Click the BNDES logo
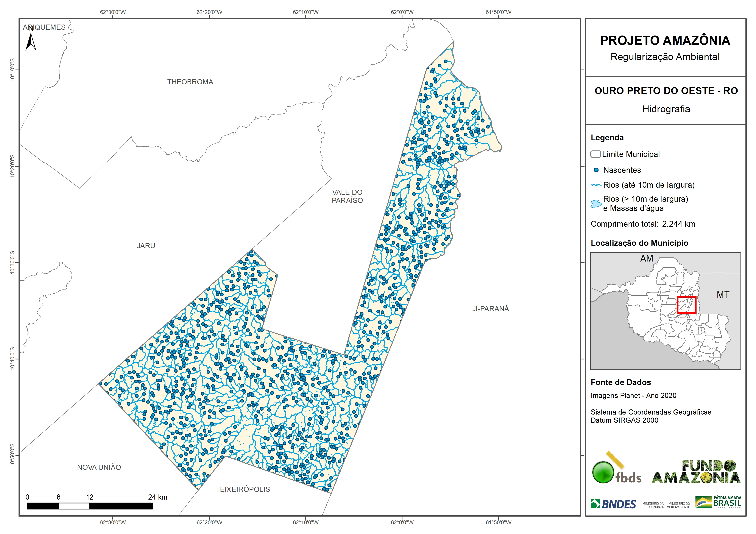Screen dimensions: 756x534 click(613, 504)
